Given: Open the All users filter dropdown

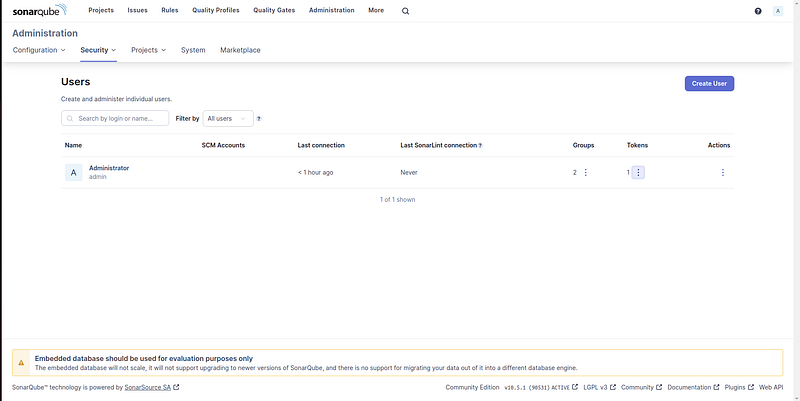Looking at the screenshot, I should pyautogui.click(x=228, y=118).
